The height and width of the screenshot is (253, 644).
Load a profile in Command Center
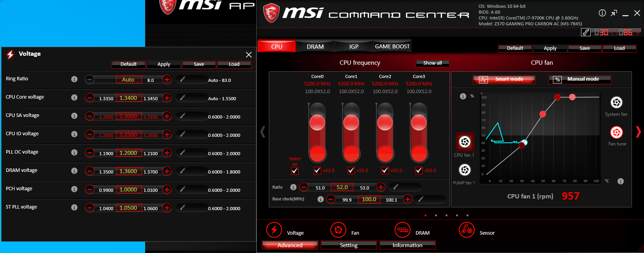tap(619, 48)
